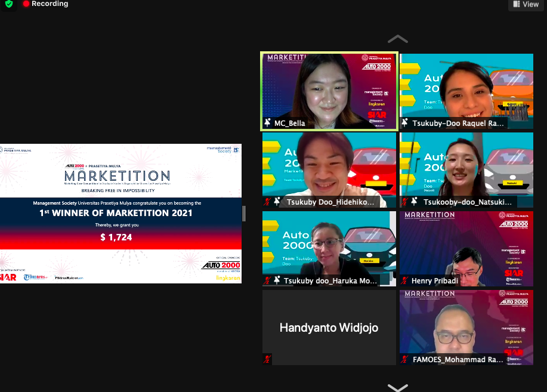
Task: Click management society logo at slide's top-right
Action: point(223,150)
